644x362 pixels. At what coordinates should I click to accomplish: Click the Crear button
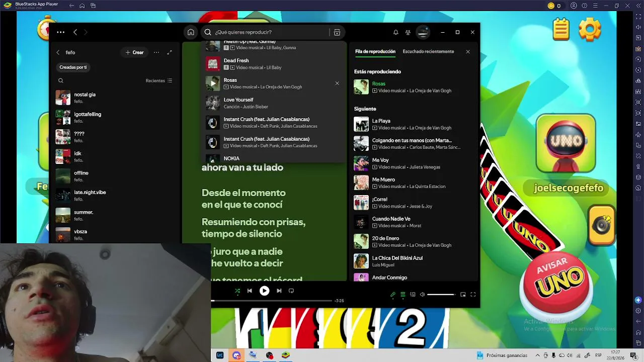click(x=135, y=52)
